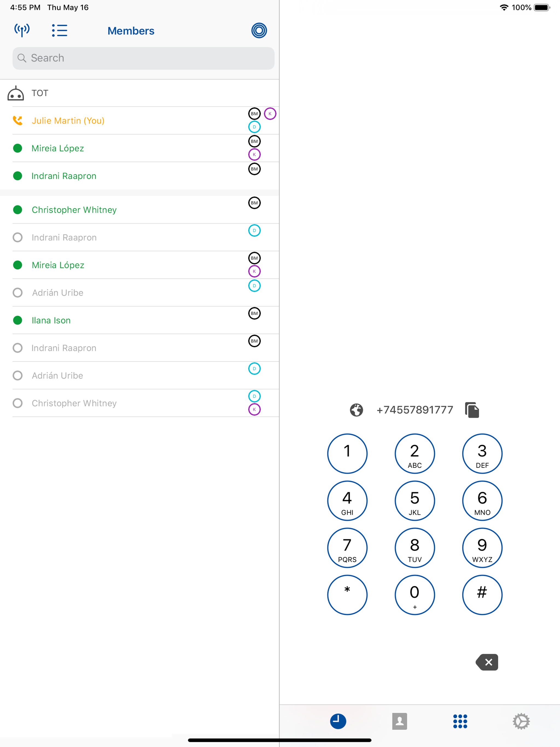Show the dial pad grid tab
Viewport: 560px width, 747px height.
click(460, 721)
